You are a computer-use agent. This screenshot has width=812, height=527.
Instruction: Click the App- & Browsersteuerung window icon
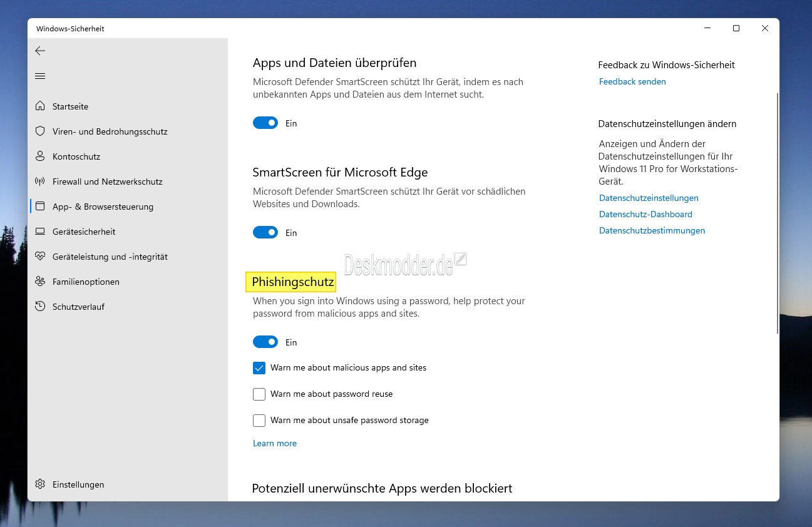[40, 207]
